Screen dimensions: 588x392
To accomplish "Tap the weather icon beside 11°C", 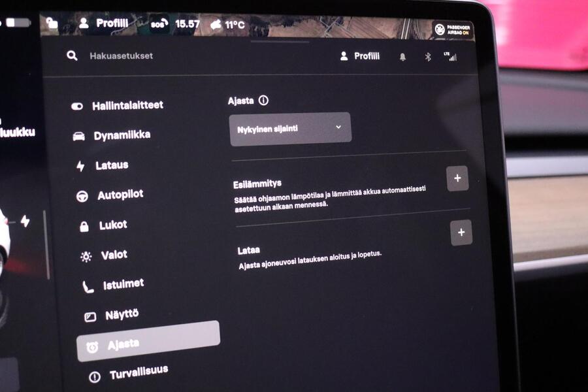I will pyautogui.click(x=216, y=25).
